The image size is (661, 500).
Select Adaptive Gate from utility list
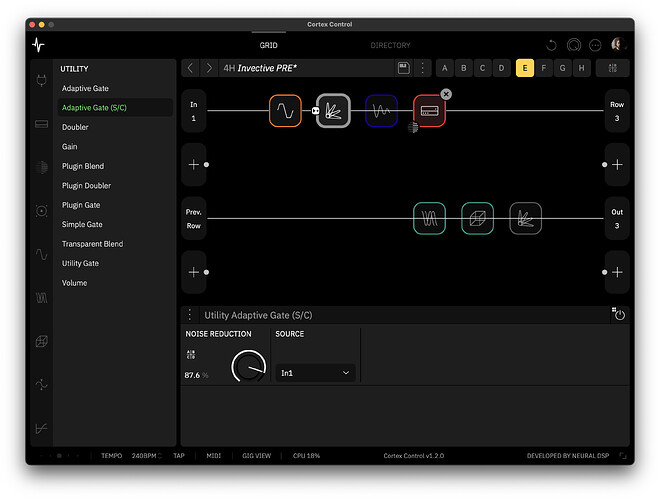click(115, 88)
